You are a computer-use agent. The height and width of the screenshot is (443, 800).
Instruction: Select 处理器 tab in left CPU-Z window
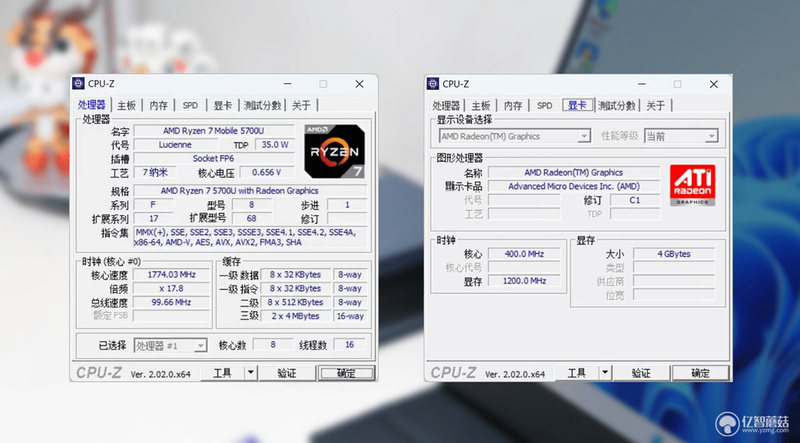click(92, 105)
